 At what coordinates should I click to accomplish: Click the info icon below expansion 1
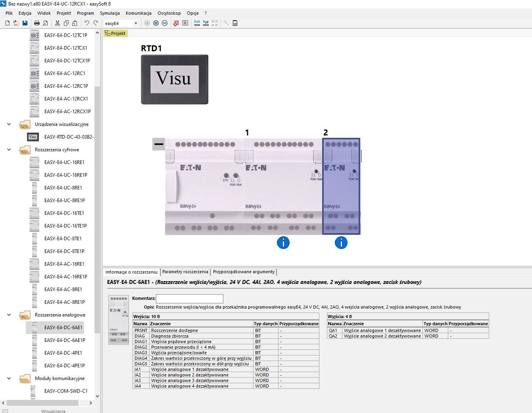tap(283, 243)
